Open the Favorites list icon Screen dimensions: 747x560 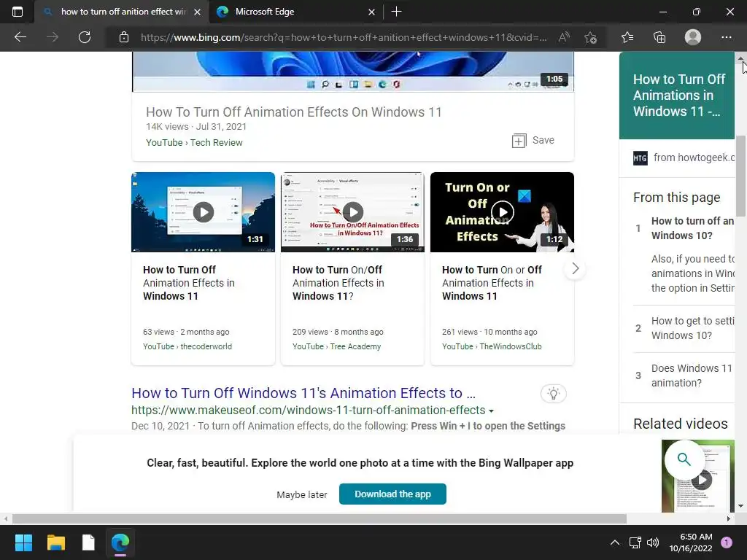pyautogui.click(x=627, y=37)
